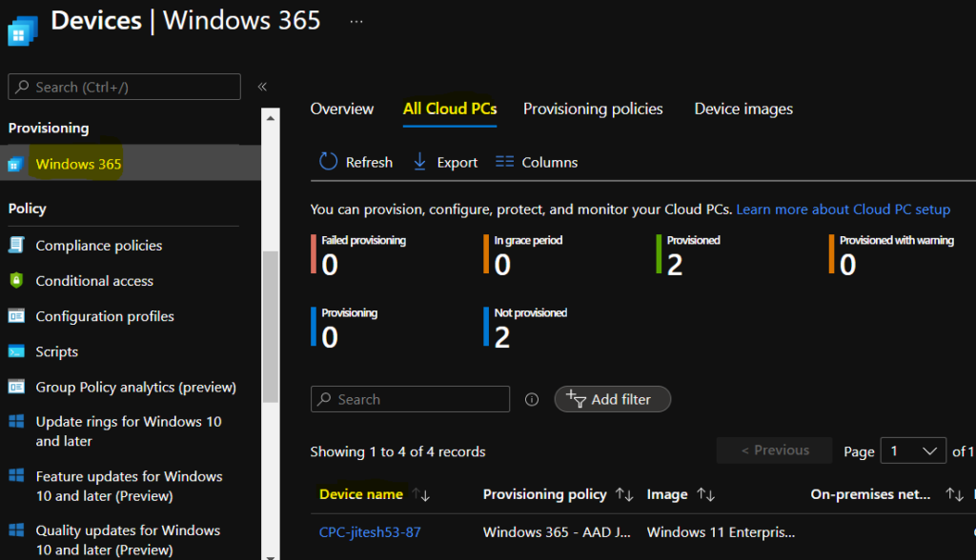Click the Provisioned count tile
976x560 pixels.
point(688,255)
